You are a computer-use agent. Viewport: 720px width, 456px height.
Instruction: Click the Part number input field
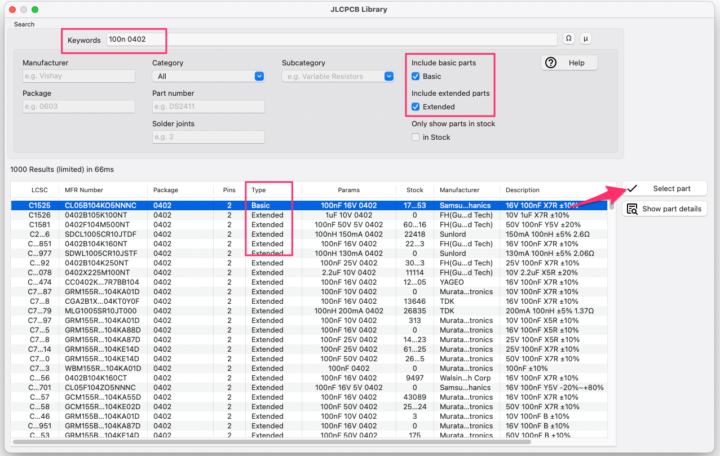[x=208, y=106]
